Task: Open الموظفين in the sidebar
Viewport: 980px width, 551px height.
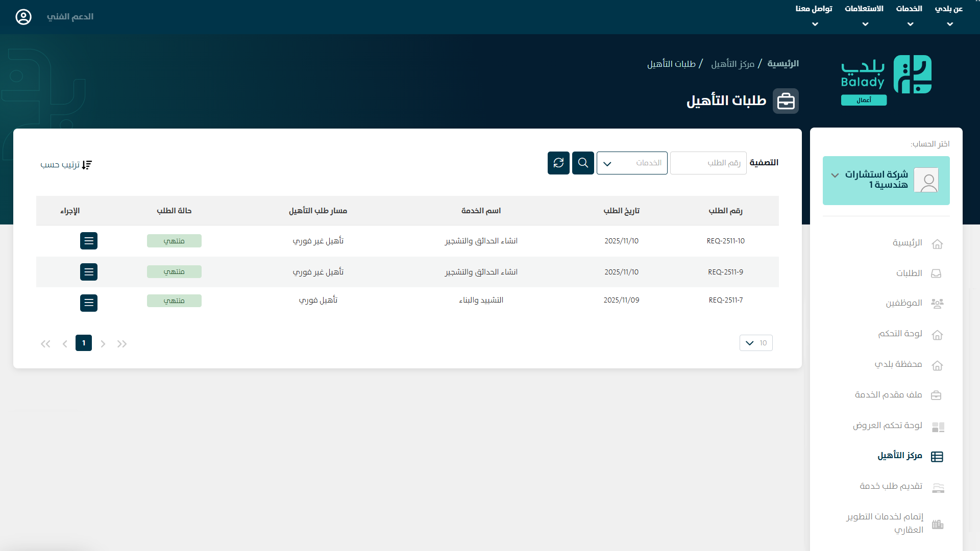Action: click(x=903, y=304)
